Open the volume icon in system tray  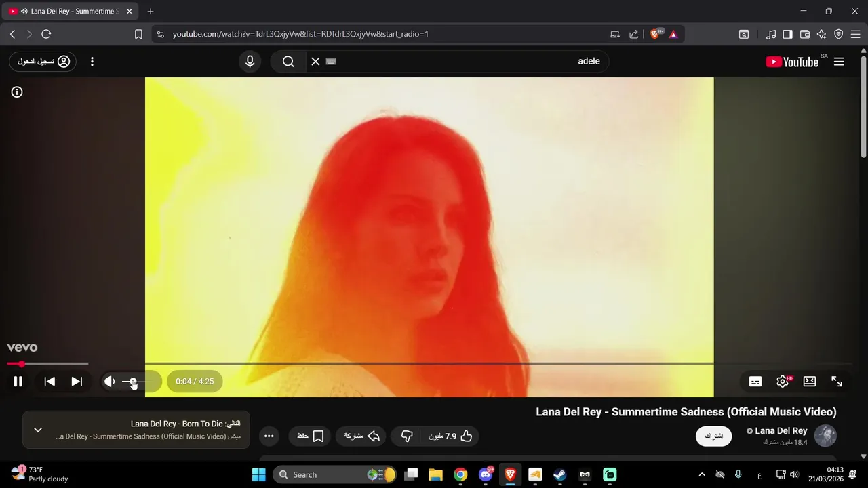point(794,474)
